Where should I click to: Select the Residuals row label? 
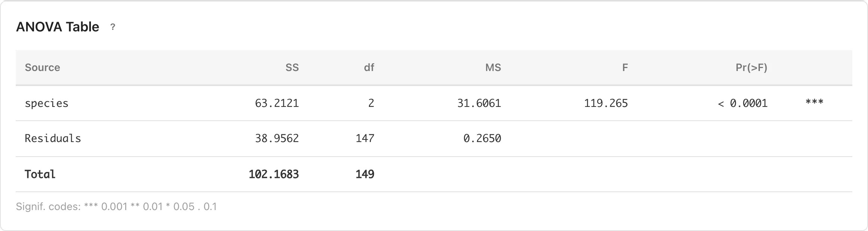[53, 139]
